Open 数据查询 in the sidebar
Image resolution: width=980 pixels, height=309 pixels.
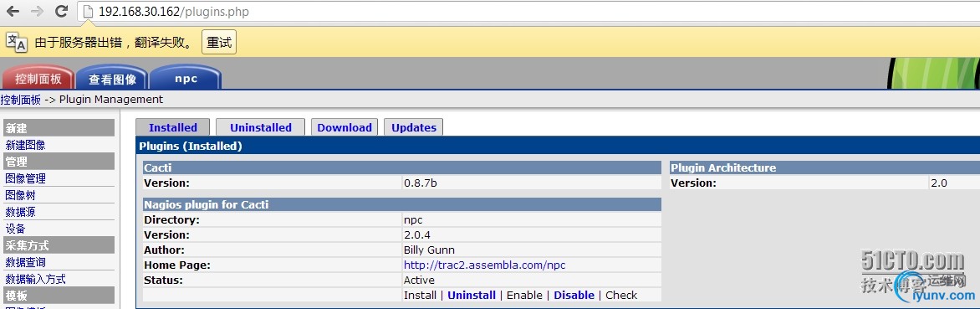point(26,262)
